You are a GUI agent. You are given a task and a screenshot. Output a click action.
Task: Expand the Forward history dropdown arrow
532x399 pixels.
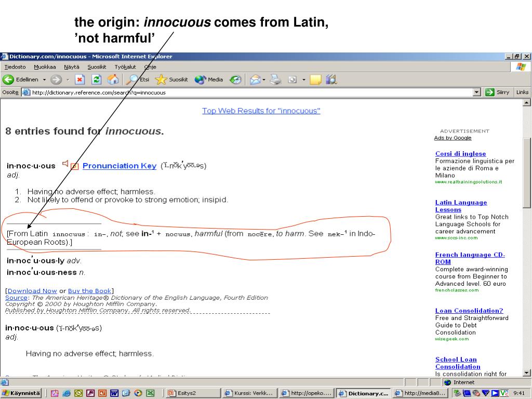click(x=68, y=79)
